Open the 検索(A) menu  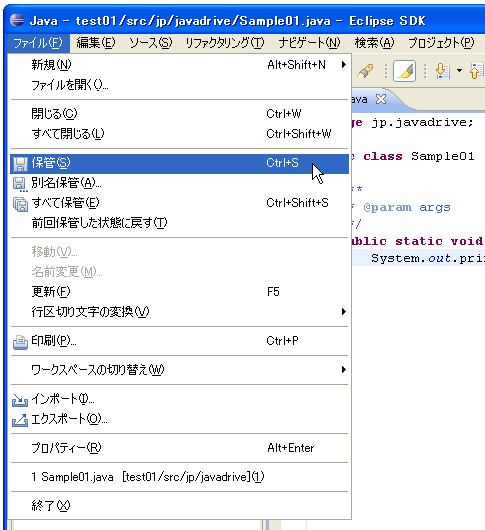[374, 43]
